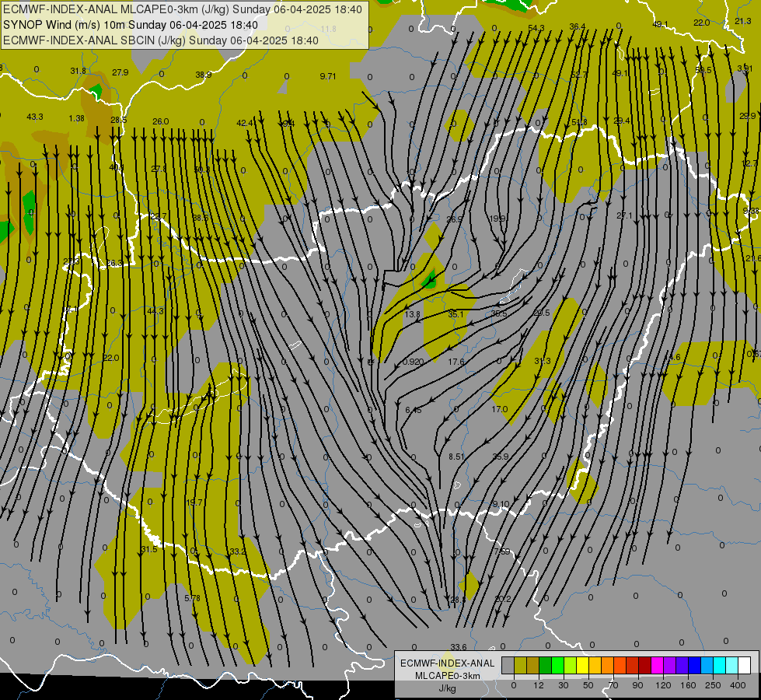Select the pure yellow swatch in the legend
This screenshot has width=761, height=700.
pyautogui.click(x=583, y=665)
